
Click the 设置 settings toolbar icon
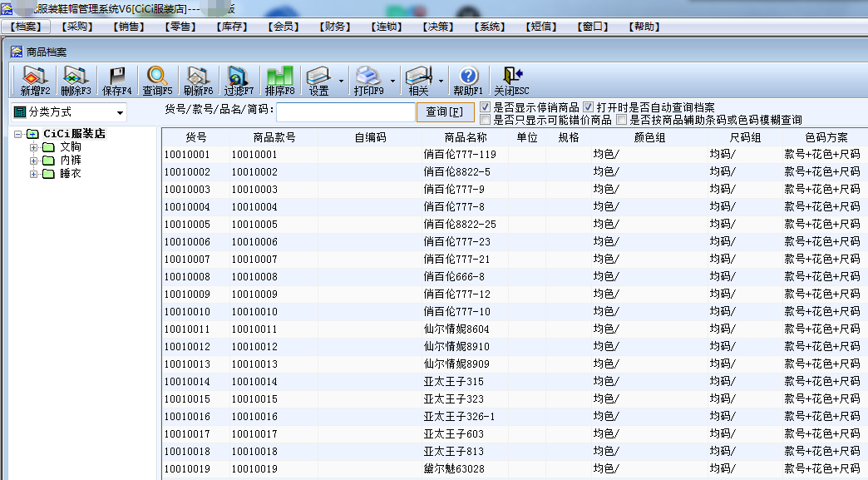click(319, 76)
